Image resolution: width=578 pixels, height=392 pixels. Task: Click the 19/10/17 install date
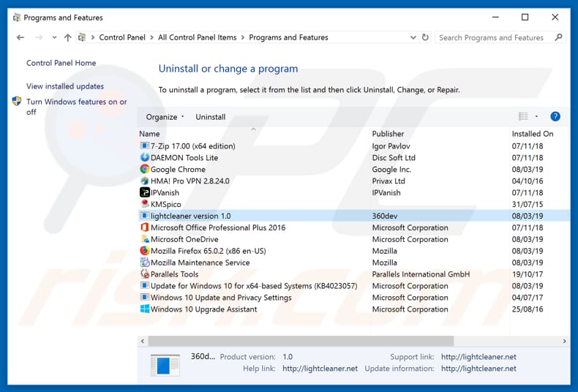coord(528,274)
